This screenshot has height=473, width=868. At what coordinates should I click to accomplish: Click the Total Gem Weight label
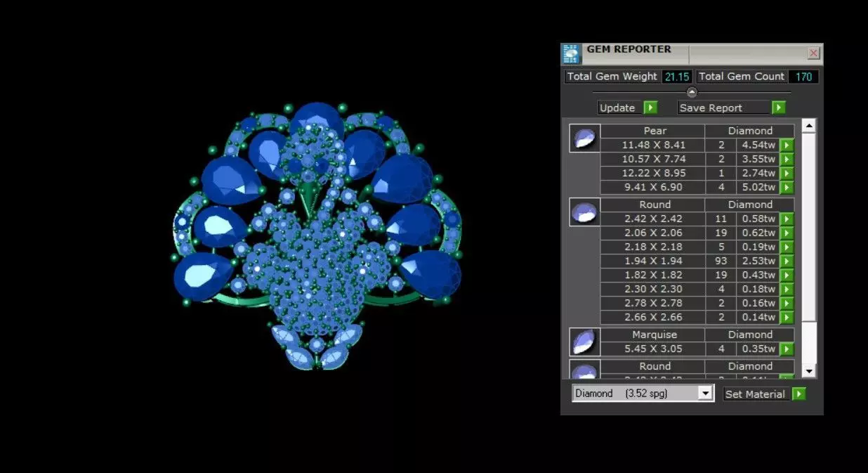point(612,77)
